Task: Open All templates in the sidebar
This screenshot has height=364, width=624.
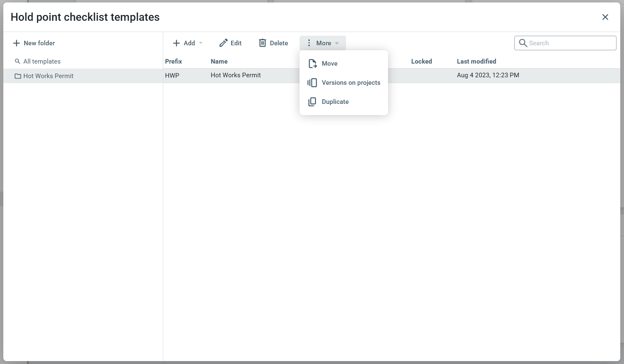Action: click(42, 61)
